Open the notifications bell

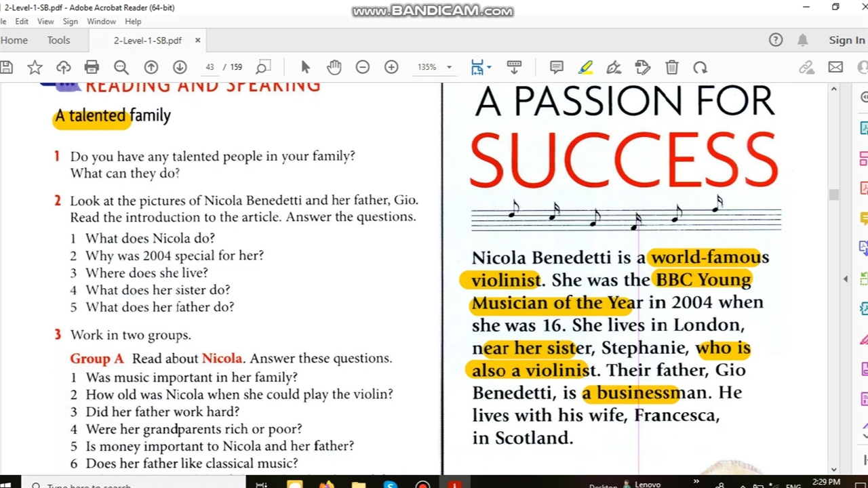(803, 40)
